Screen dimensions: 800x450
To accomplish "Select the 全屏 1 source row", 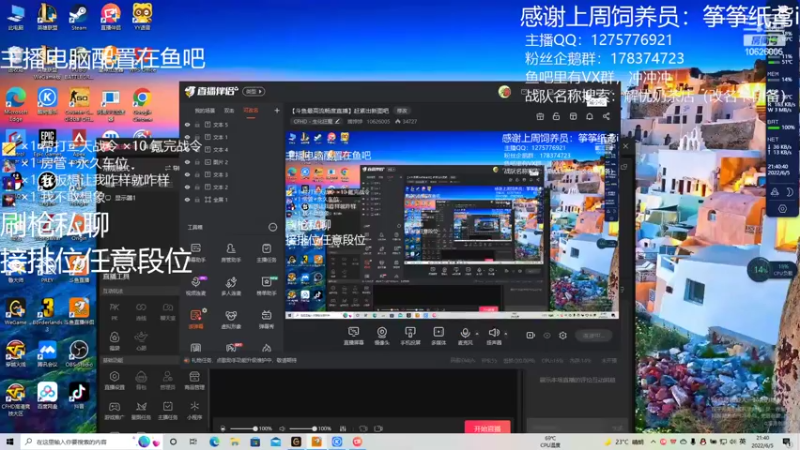I will point(232,199).
